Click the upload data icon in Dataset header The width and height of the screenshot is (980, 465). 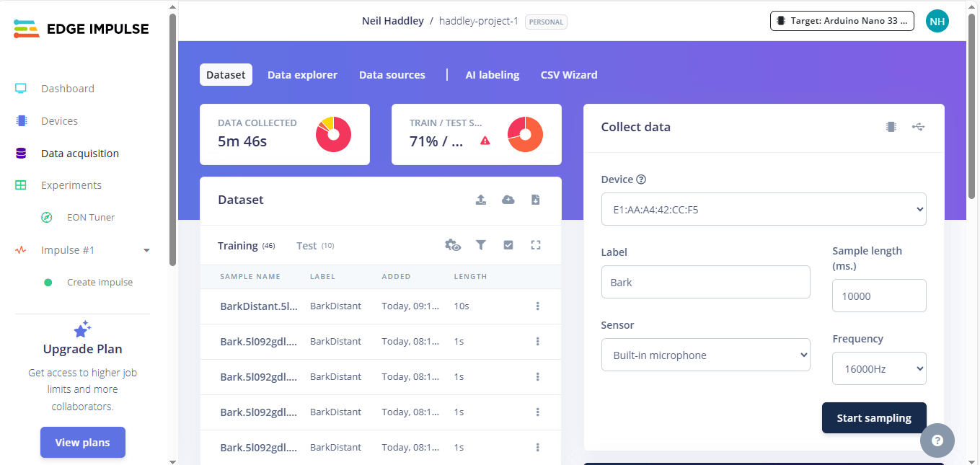point(481,200)
